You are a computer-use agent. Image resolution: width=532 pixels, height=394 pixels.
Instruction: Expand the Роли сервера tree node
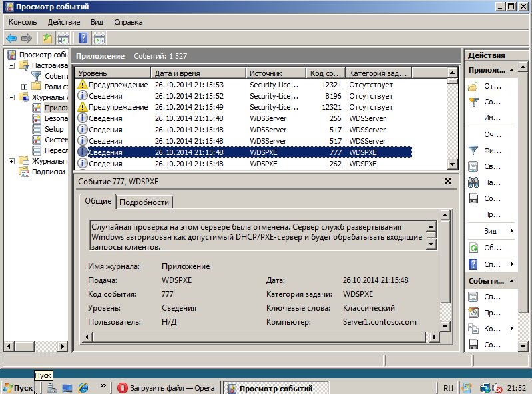(x=24, y=87)
